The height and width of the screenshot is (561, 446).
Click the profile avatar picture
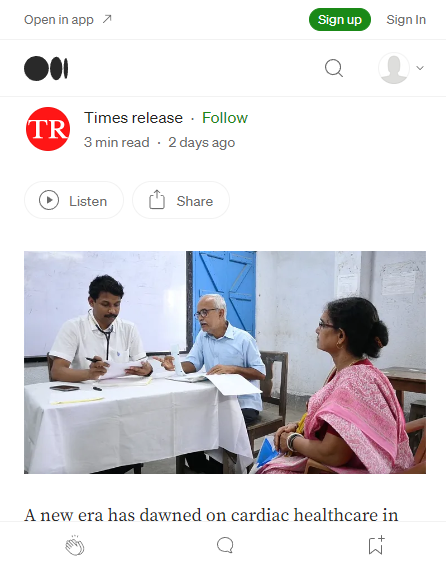point(394,68)
